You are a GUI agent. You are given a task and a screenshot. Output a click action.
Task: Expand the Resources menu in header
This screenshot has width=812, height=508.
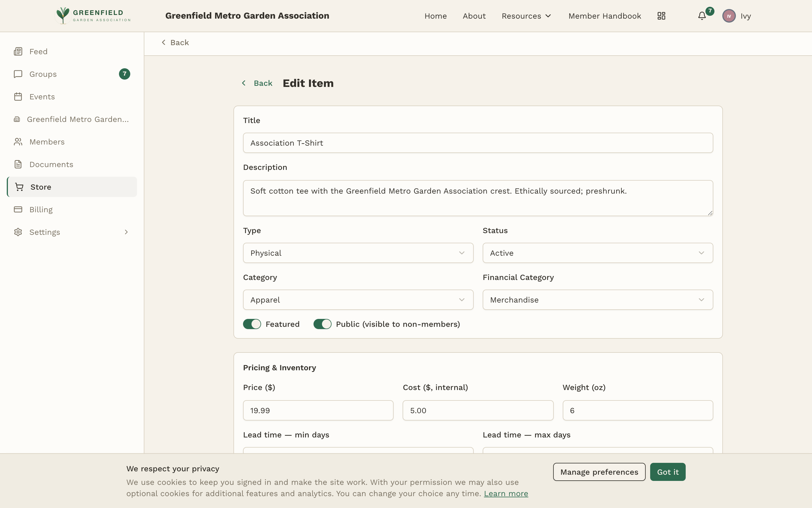pyautogui.click(x=526, y=16)
